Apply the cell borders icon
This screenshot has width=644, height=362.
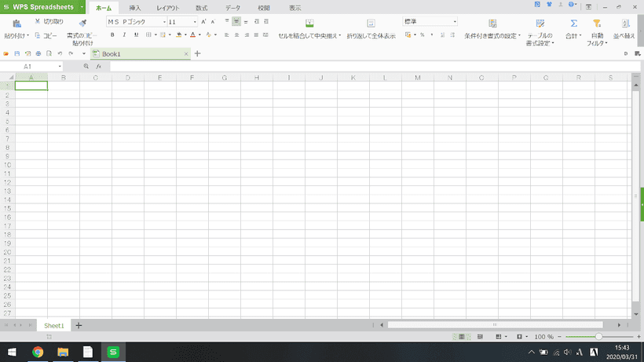(148, 35)
